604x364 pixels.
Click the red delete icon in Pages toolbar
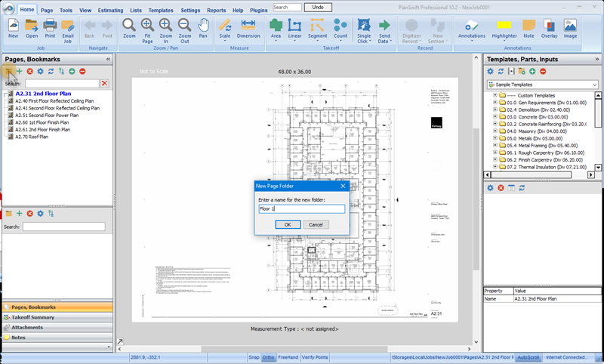point(29,71)
